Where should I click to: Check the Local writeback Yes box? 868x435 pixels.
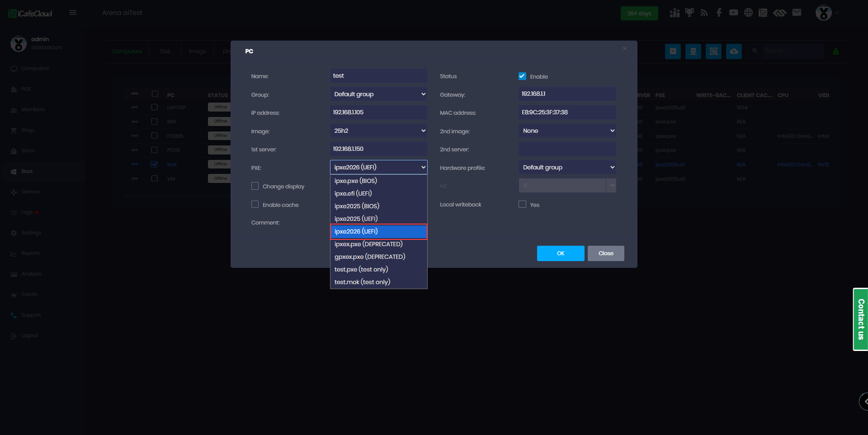[x=522, y=205]
